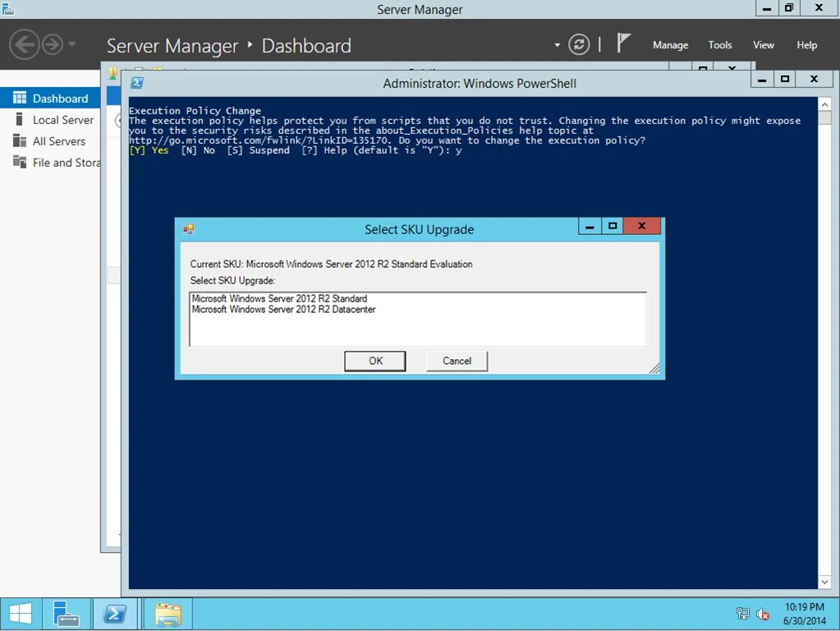Click the PowerShell scrollbar up arrow
Screen dimensions: 840x631
pyautogui.click(x=824, y=104)
